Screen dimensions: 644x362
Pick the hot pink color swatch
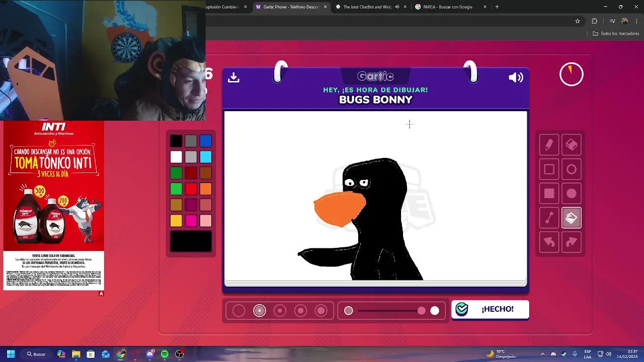[x=191, y=221]
